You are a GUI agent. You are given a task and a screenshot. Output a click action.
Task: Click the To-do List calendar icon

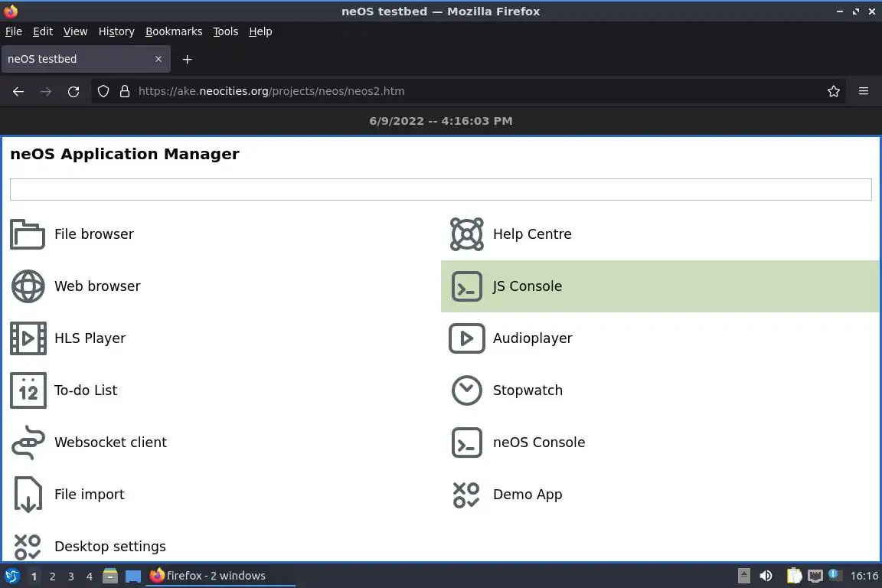28,390
